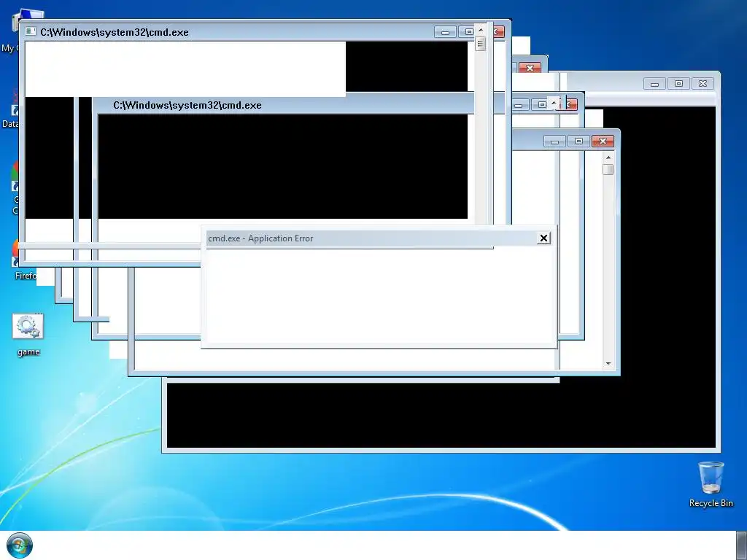This screenshot has width=747, height=560.
Task: Click the thumb of the tall white scrollbar
Action: 608,169
